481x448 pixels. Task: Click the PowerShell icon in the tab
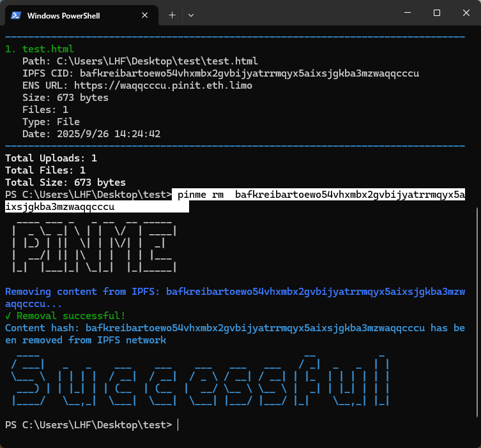[15, 15]
